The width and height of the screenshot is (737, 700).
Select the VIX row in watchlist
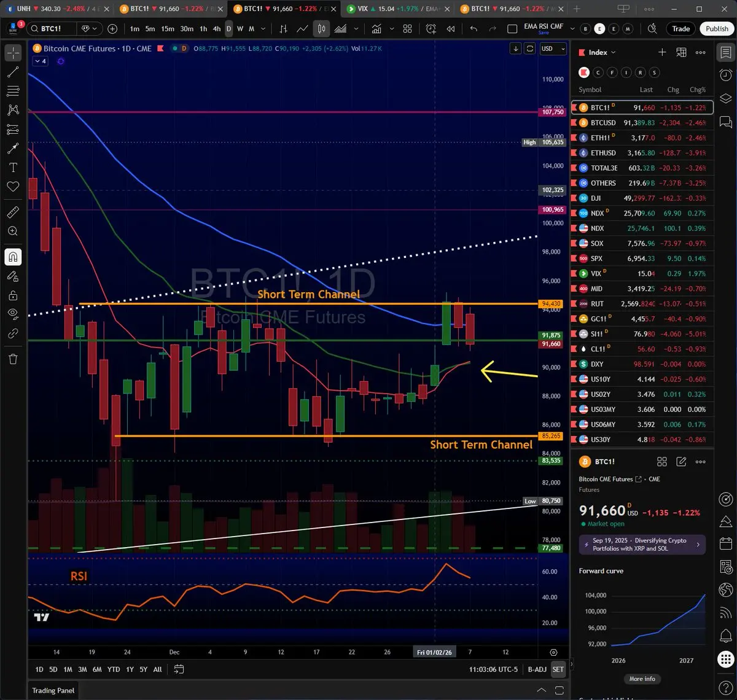pos(642,273)
